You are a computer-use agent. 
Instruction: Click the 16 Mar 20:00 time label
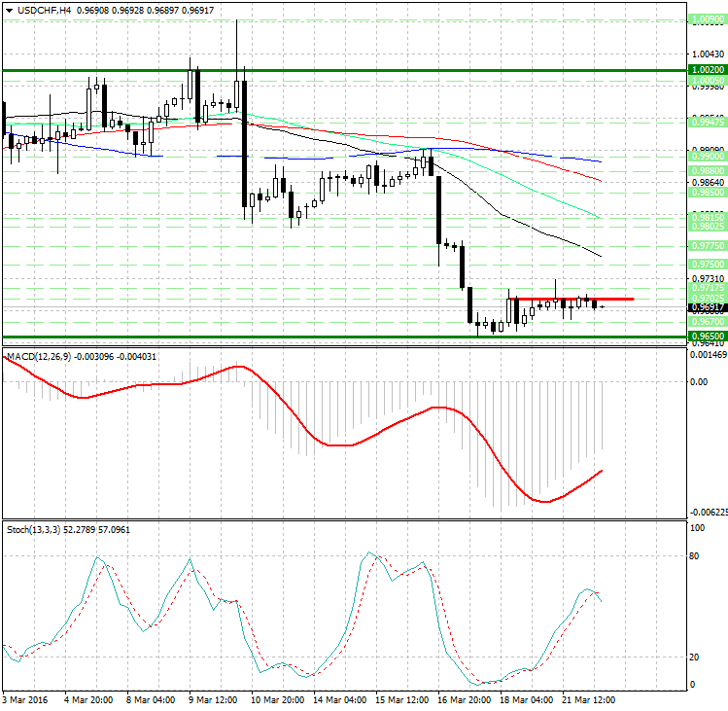(x=464, y=700)
